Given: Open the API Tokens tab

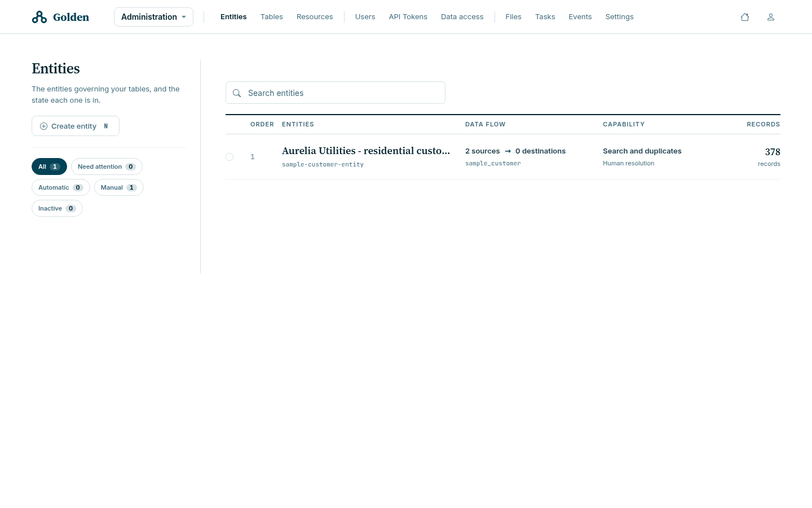Looking at the screenshot, I should 408,17.
